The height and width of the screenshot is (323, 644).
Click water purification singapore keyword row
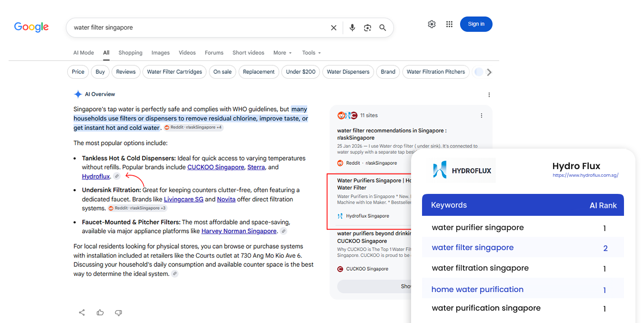pos(523,308)
